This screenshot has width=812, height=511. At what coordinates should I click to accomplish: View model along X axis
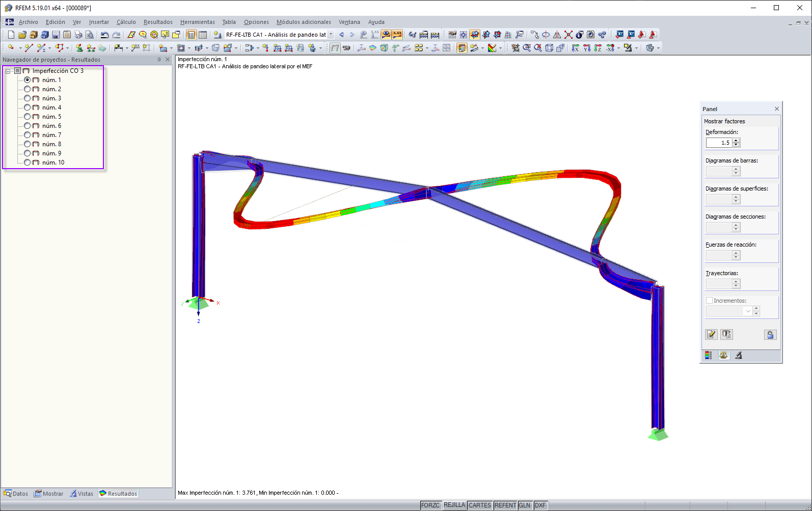click(576, 48)
